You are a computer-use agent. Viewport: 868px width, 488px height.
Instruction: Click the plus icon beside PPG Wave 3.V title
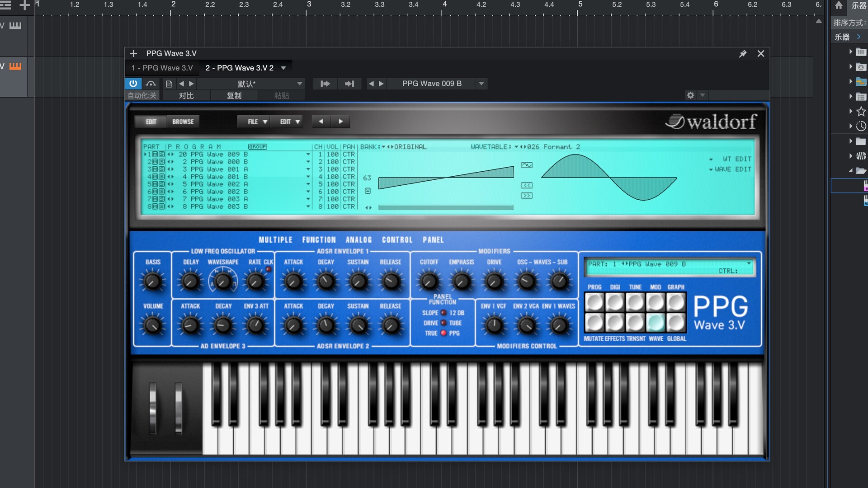tap(133, 53)
